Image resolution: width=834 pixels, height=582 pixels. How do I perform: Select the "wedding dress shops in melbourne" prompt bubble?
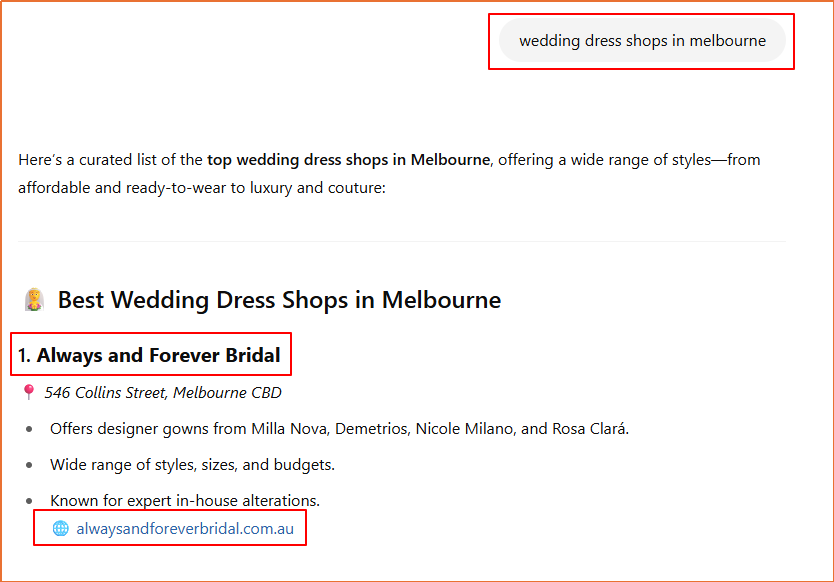click(642, 40)
